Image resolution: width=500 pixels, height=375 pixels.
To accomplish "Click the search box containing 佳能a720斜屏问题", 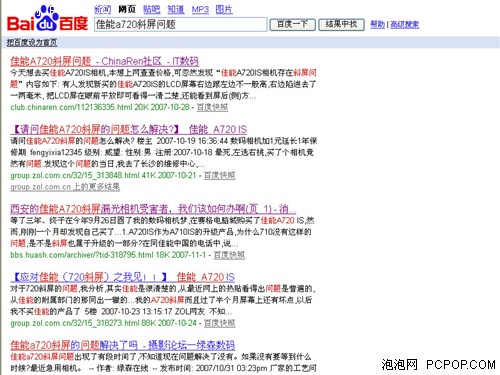I will [x=180, y=24].
